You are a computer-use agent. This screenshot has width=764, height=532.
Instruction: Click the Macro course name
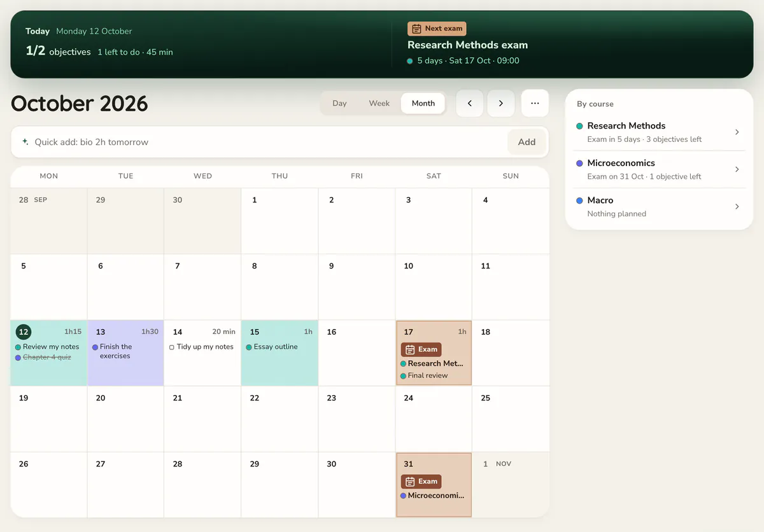tap(600, 200)
